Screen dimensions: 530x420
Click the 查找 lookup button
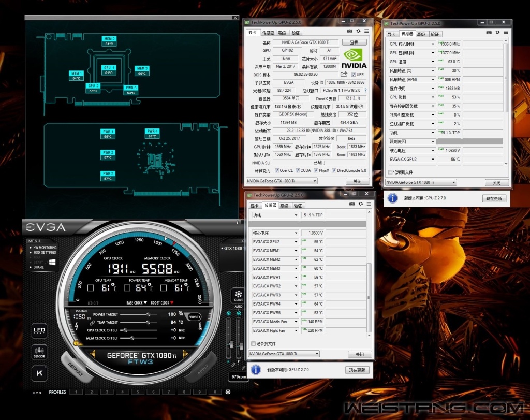[x=354, y=42]
